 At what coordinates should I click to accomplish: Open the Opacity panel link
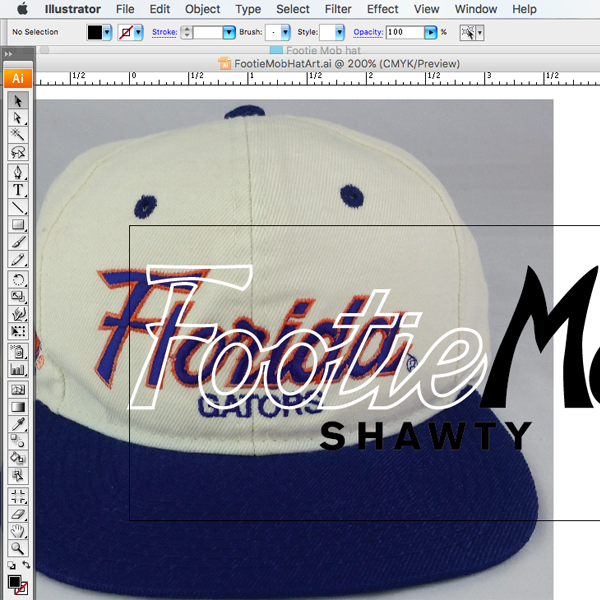368,32
